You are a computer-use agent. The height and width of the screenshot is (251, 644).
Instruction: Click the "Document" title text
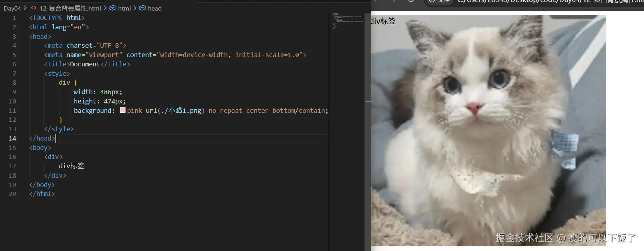pos(85,64)
